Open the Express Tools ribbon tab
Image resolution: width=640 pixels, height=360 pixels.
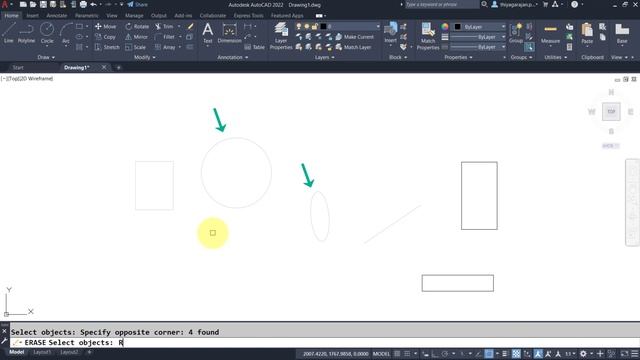(248, 16)
